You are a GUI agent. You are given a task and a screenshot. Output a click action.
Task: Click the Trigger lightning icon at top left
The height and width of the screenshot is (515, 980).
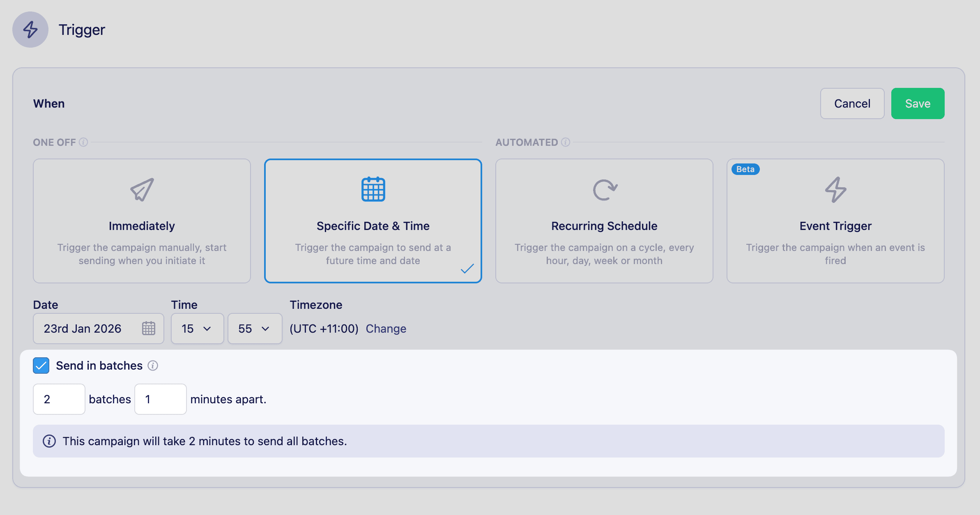30,30
